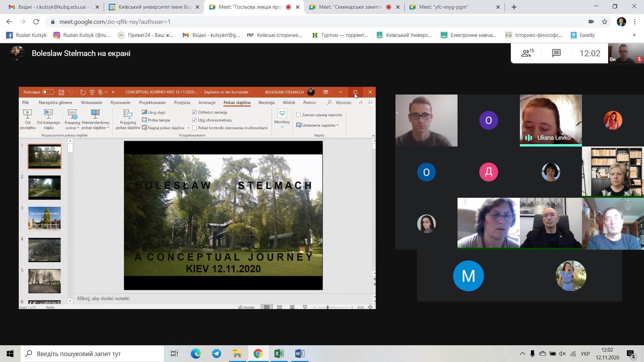Reload the Google Meet page

[x=36, y=22]
